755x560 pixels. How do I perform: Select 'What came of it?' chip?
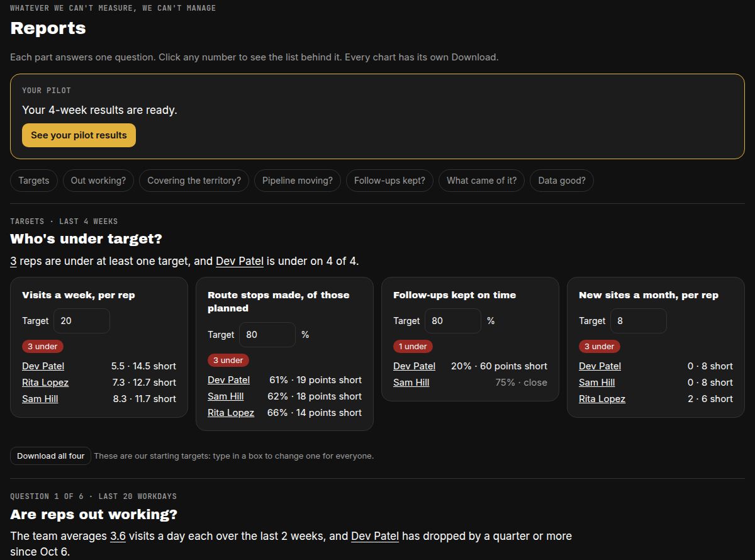(x=481, y=181)
